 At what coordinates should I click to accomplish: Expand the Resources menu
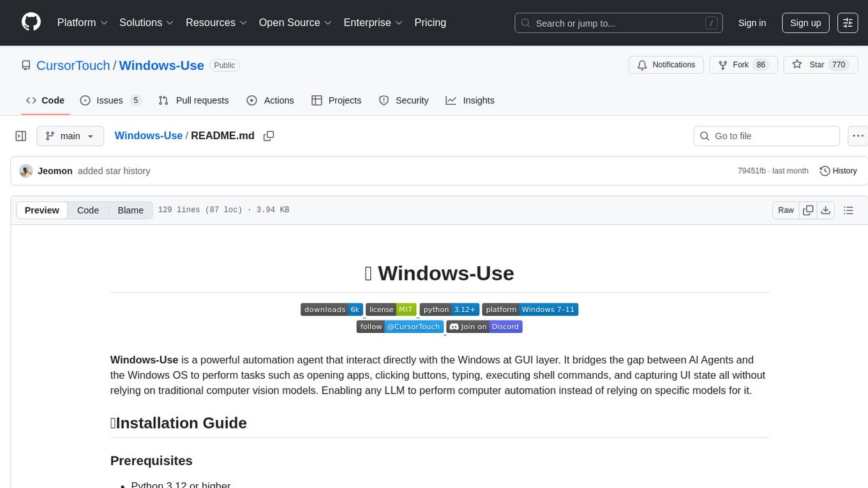216,22
